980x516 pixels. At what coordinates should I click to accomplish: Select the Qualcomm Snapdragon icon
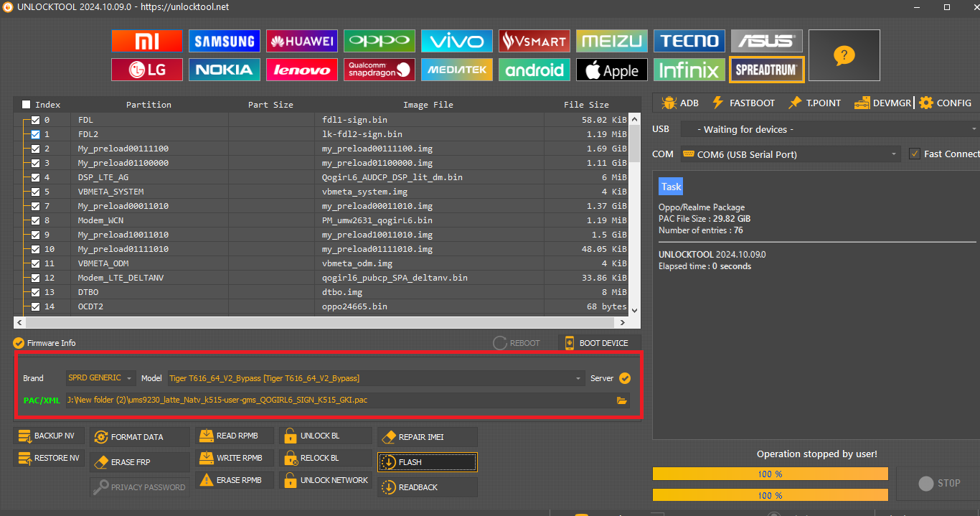[379, 70]
